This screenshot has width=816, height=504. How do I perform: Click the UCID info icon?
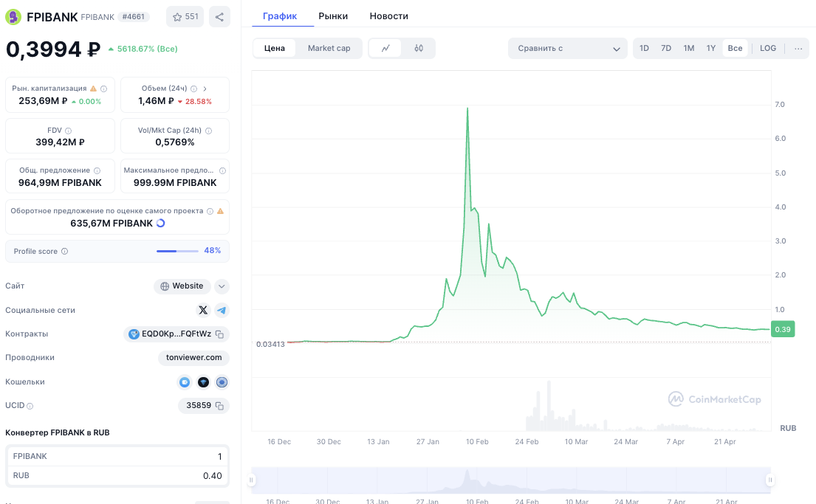30,406
